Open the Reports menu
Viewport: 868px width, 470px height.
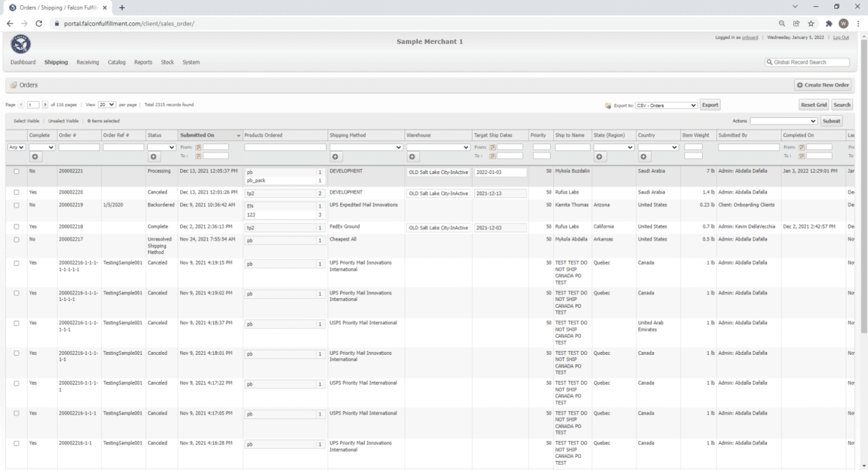click(x=143, y=63)
